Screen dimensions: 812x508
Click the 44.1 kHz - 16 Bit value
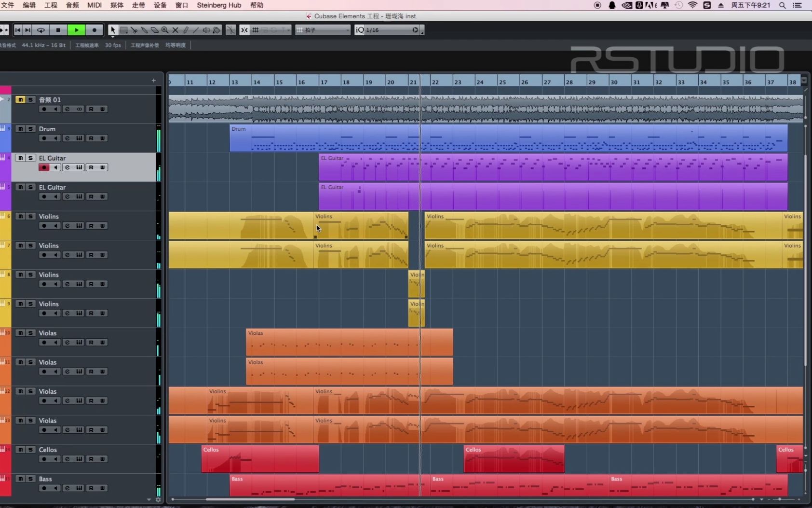pos(43,45)
